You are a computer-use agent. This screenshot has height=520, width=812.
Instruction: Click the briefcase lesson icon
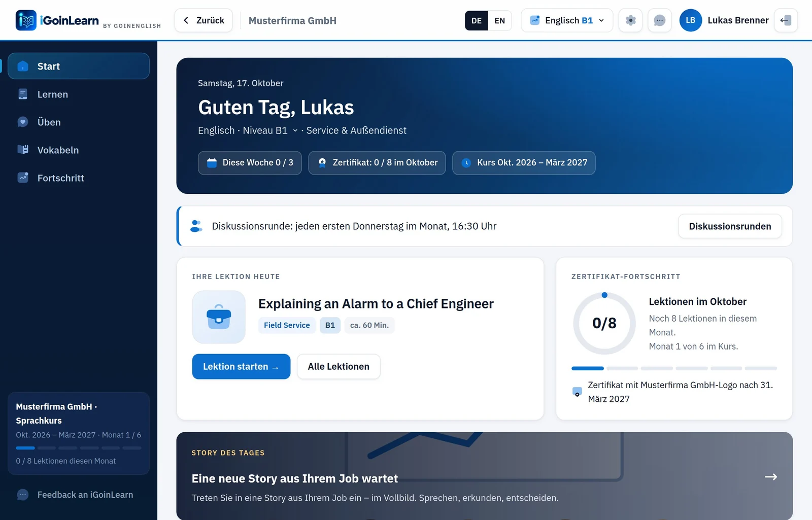pos(219,317)
